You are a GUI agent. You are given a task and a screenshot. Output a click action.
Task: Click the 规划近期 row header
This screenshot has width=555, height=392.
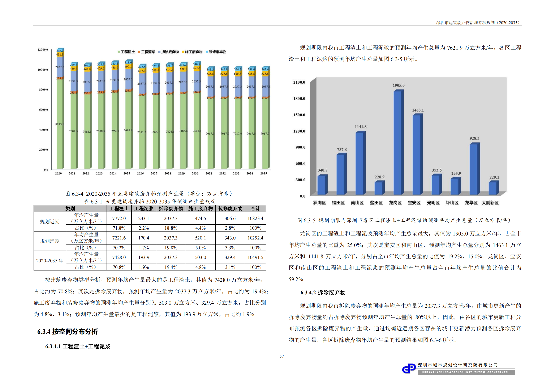(x=50, y=222)
